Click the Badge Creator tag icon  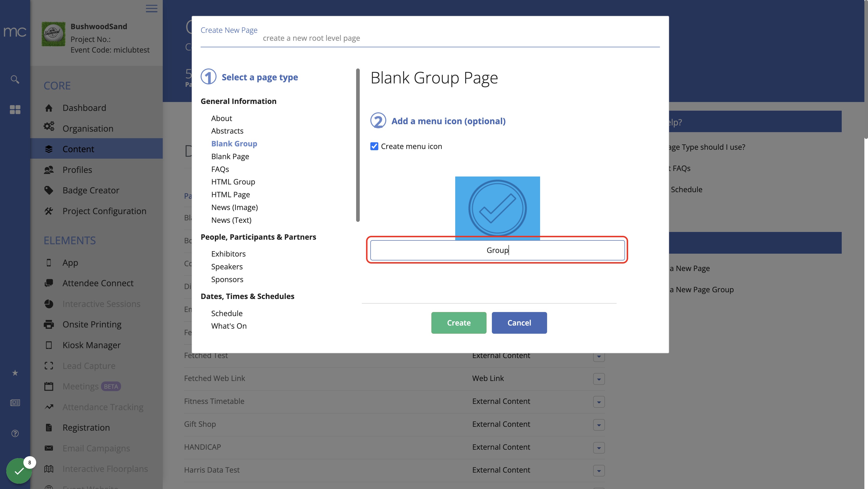click(x=49, y=190)
